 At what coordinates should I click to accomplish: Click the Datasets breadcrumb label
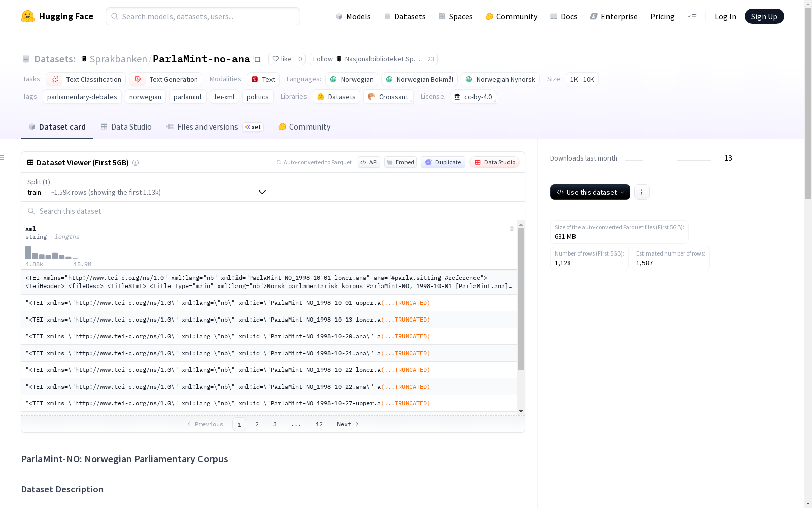point(54,59)
